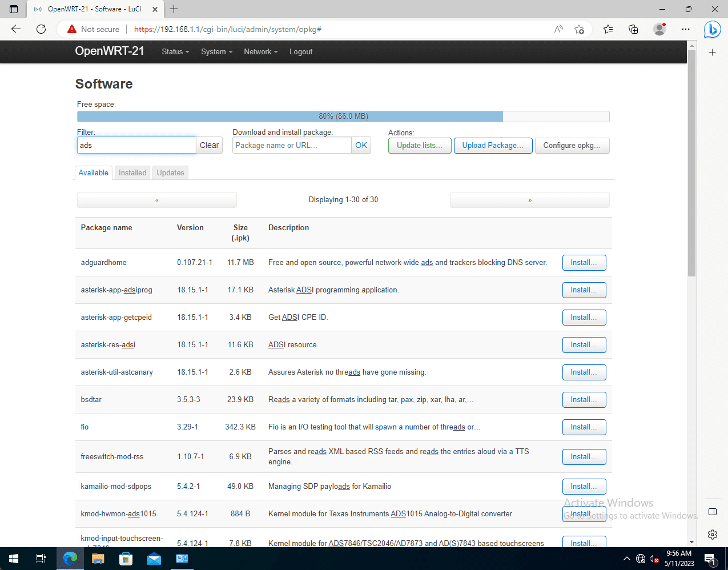Close the OpenWRT-21 Software tab
The height and width of the screenshot is (570, 728).
154,9
